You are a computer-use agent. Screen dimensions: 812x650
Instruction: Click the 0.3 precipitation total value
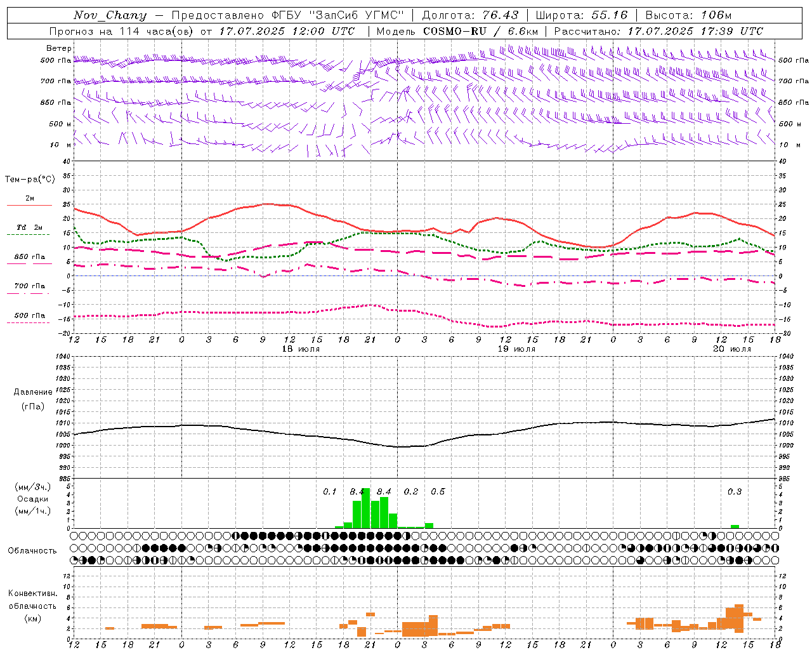point(735,491)
